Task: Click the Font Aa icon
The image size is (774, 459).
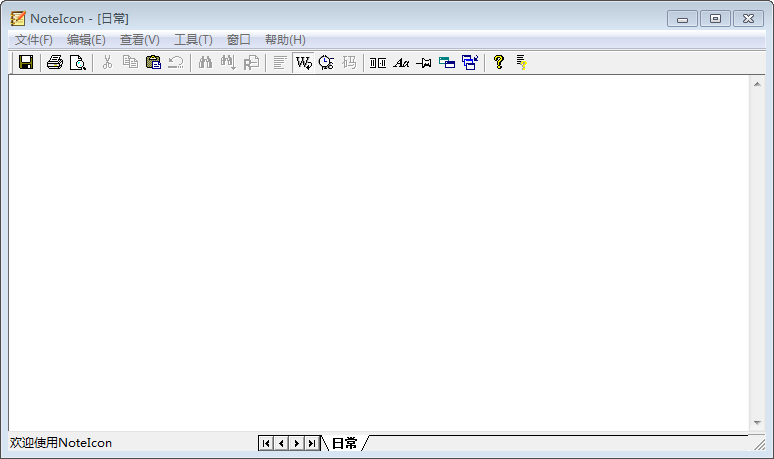Action: (401, 62)
